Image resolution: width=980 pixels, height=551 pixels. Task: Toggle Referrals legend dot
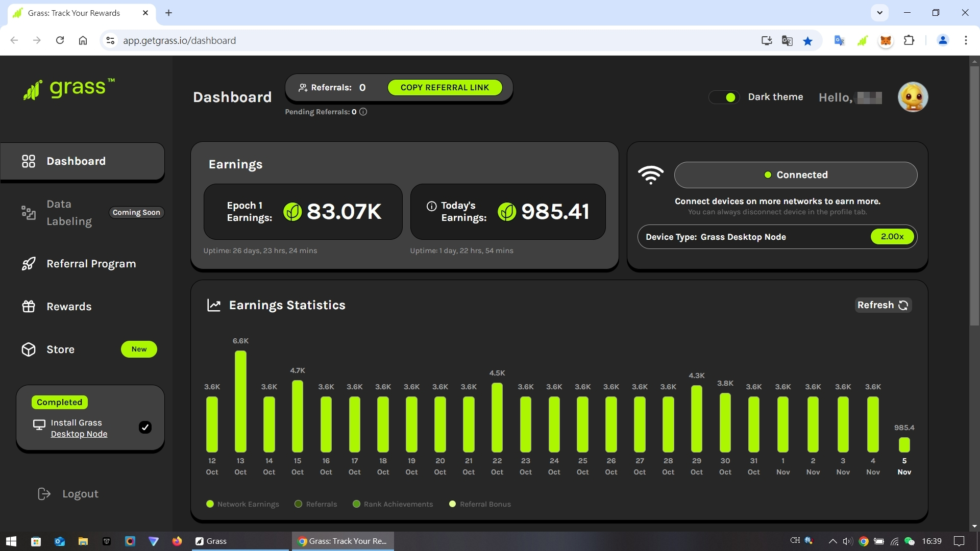tap(299, 504)
